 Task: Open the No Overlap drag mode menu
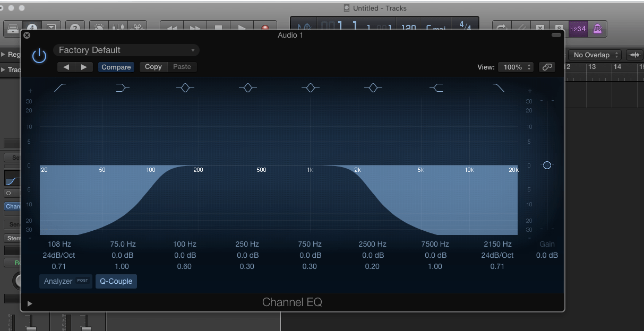click(594, 55)
